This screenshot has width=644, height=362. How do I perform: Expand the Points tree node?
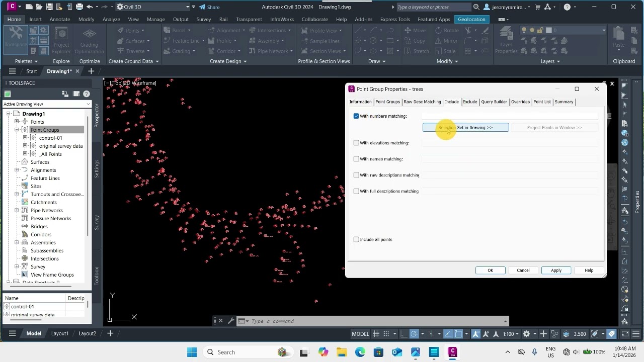[17, 122]
